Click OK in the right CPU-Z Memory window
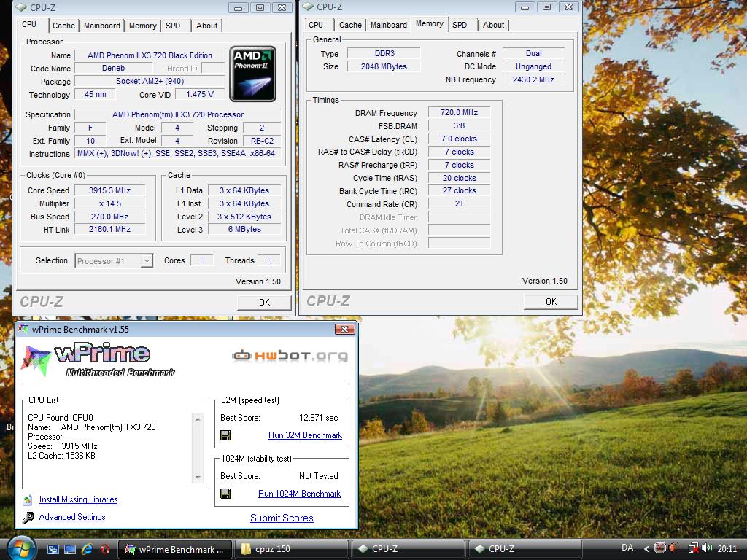 (551, 301)
